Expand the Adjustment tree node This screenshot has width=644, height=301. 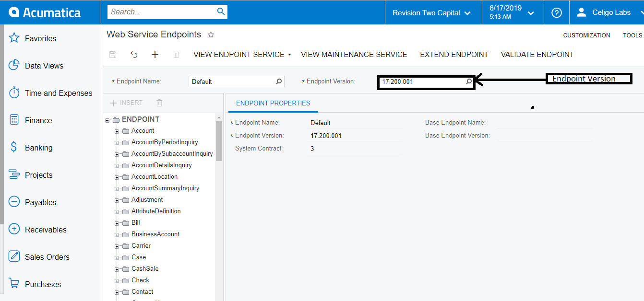click(x=117, y=200)
